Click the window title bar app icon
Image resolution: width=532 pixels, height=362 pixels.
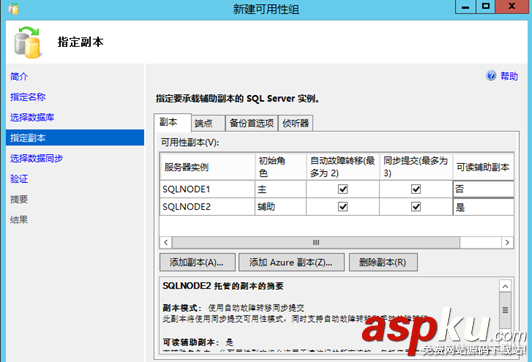pyautogui.click(x=13, y=8)
